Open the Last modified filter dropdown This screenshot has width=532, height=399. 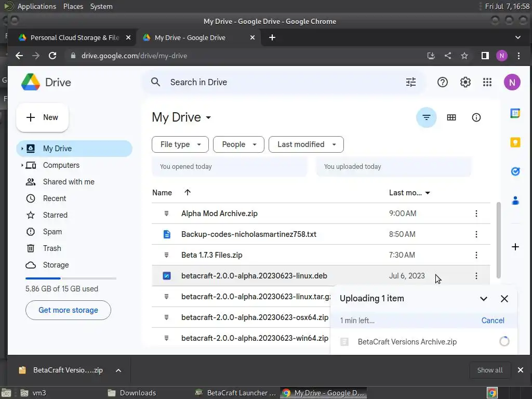pos(306,144)
